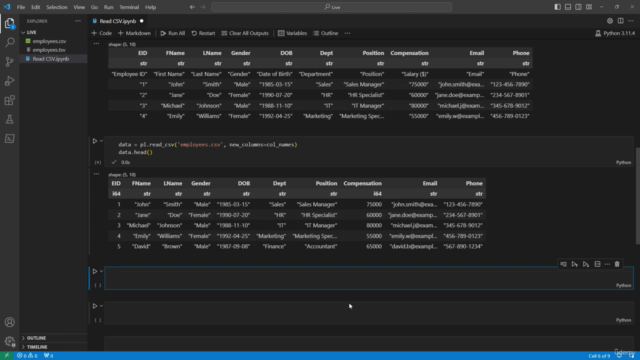Show the notebook Outline

[326, 33]
